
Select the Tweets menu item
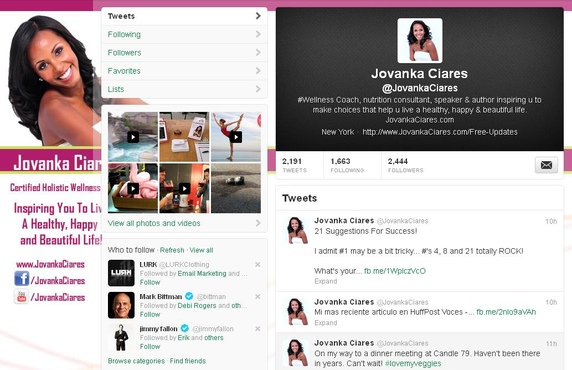click(x=184, y=16)
